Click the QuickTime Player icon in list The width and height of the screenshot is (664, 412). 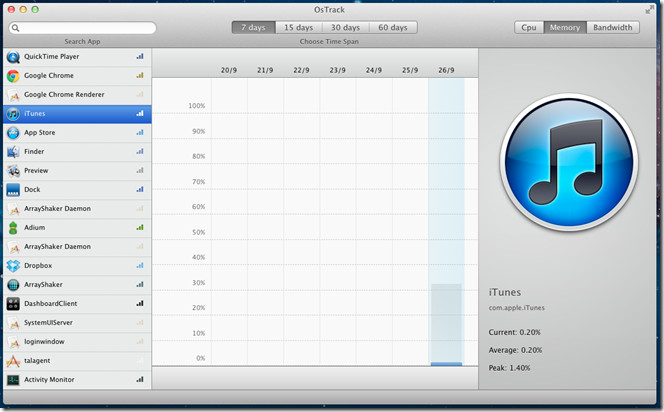13,57
